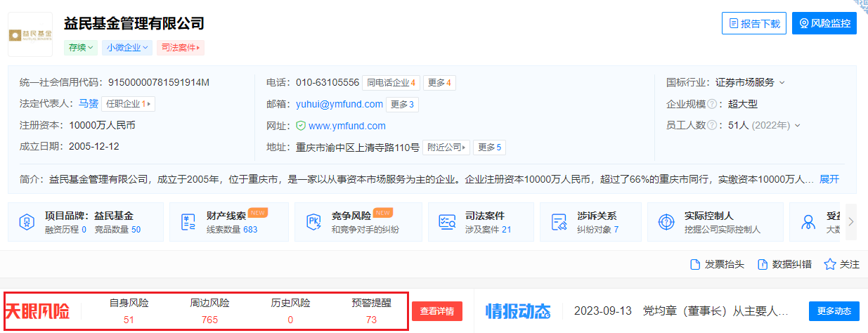Click the 益民基金 company logo thumbnail
The height and width of the screenshot is (333, 868).
(x=30, y=34)
